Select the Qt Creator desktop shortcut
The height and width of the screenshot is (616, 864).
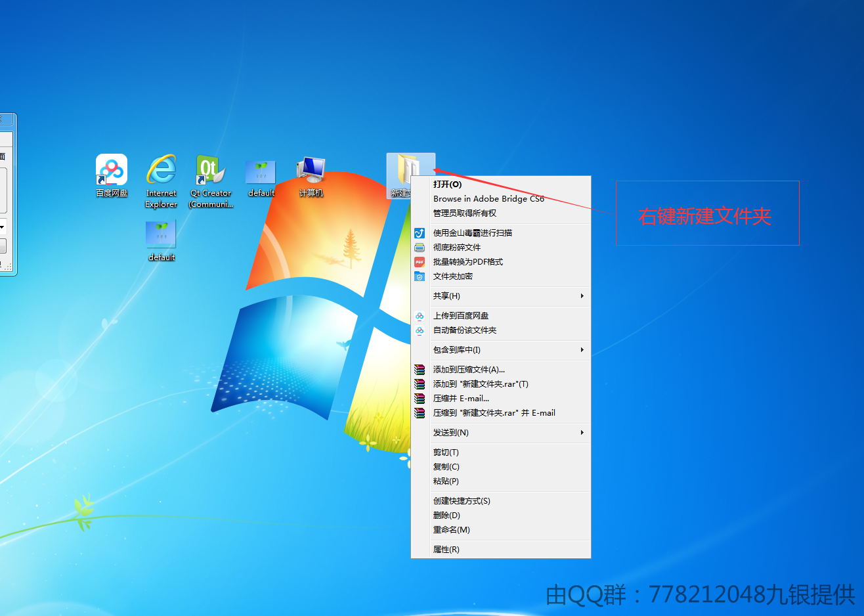click(x=211, y=181)
